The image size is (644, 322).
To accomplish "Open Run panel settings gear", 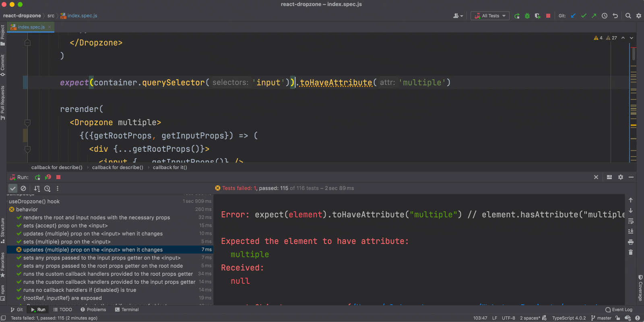I will click(621, 177).
